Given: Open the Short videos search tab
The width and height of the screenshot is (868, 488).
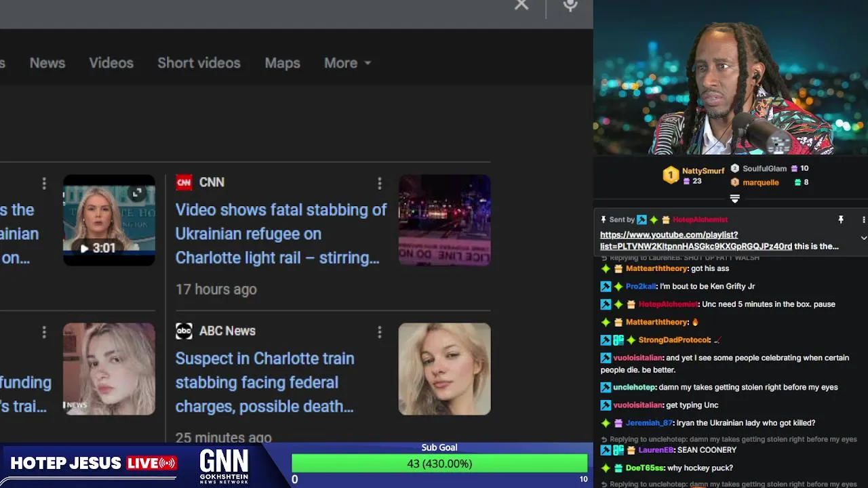Looking at the screenshot, I should click(x=199, y=63).
